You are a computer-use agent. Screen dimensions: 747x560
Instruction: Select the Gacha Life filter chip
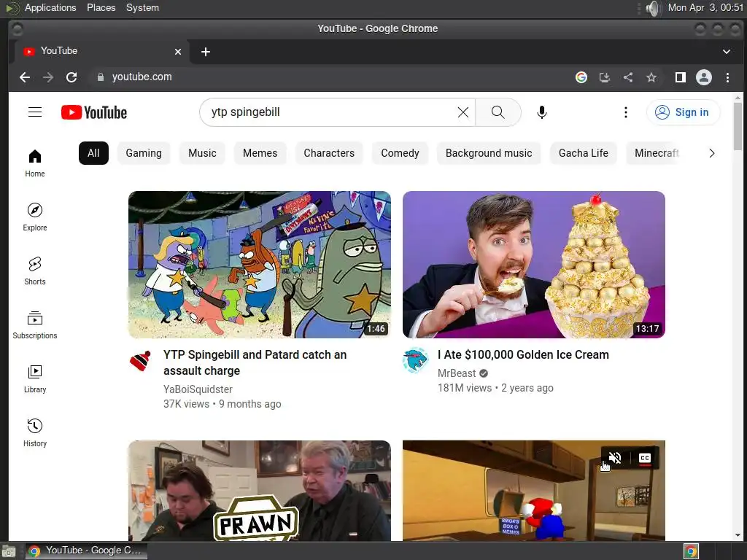(584, 153)
